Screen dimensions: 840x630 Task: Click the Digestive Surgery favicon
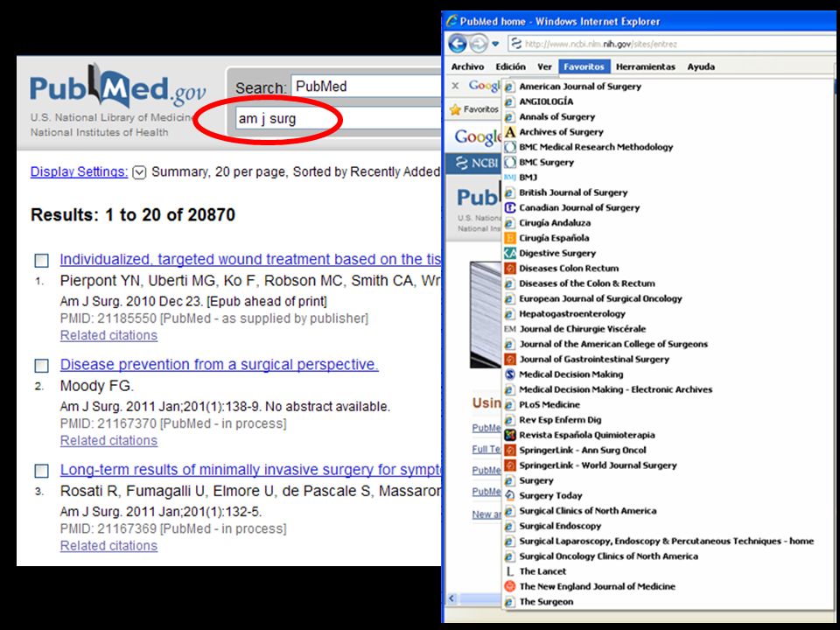[x=510, y=253]
